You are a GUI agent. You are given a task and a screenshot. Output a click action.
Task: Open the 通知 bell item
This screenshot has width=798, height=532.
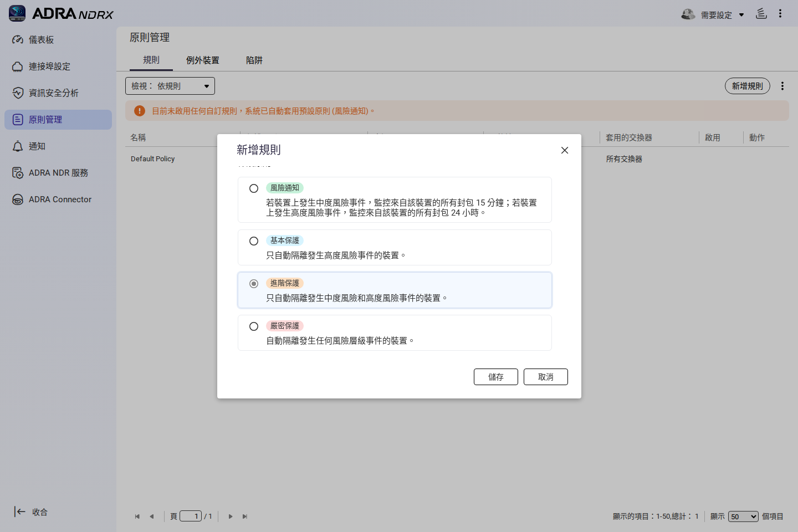coord(58,146)
